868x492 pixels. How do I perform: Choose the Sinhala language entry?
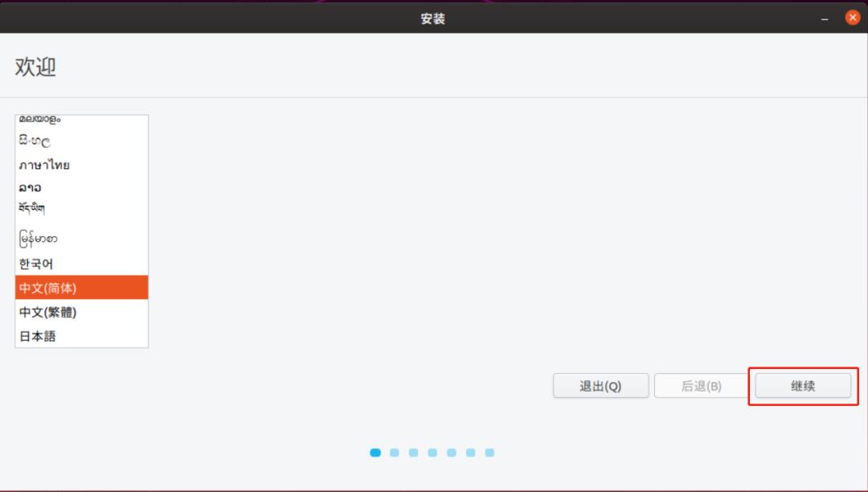pyautogui.click(x=31, y=141)
